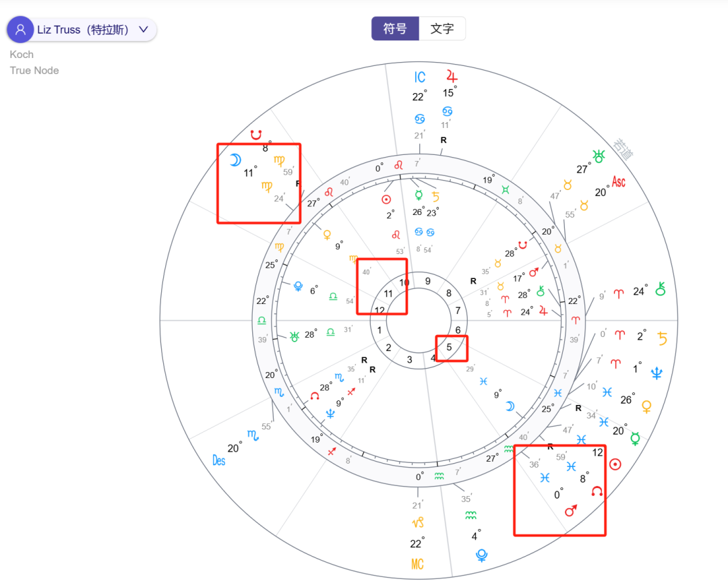Click the True Node label
This screenshot has width=728, height=587.
pos(34,71)
